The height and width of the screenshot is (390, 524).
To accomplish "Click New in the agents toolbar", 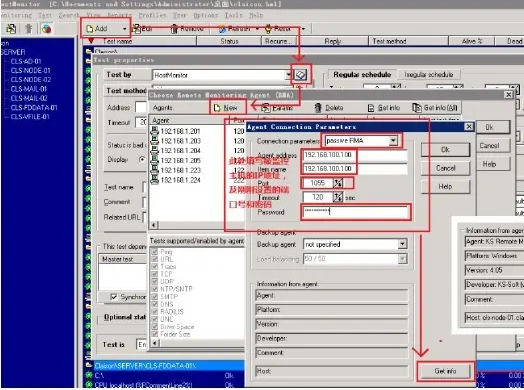I will [x=226, y=108].
